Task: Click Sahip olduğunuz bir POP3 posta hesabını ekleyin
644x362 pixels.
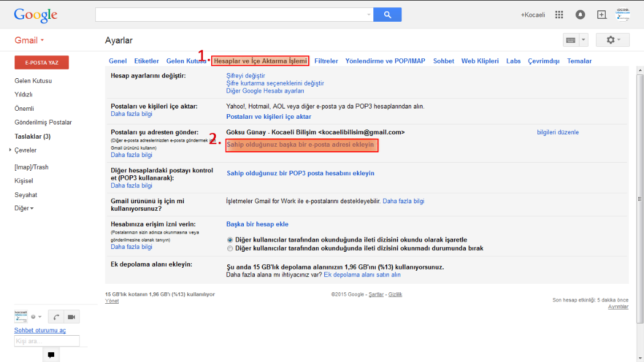Action: (301, 174)
